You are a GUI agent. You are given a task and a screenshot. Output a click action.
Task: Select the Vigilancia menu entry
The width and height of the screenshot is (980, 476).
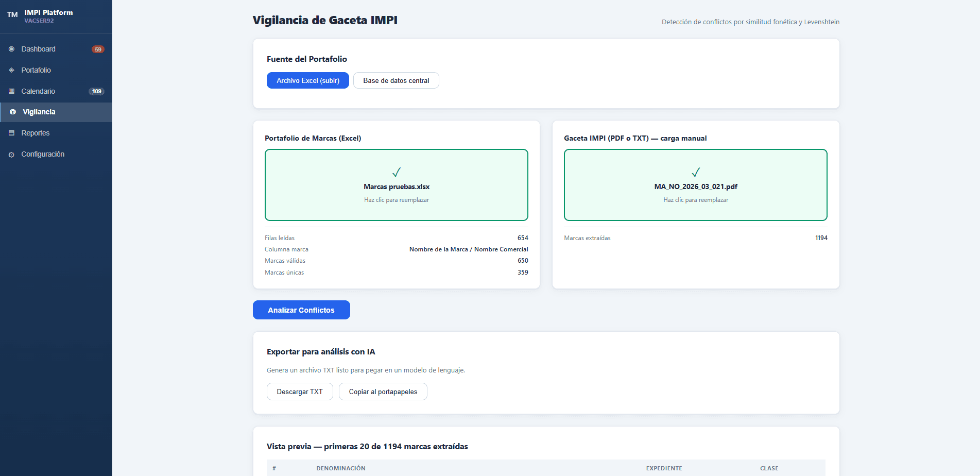pyautogui.click(x=56, y=112)
